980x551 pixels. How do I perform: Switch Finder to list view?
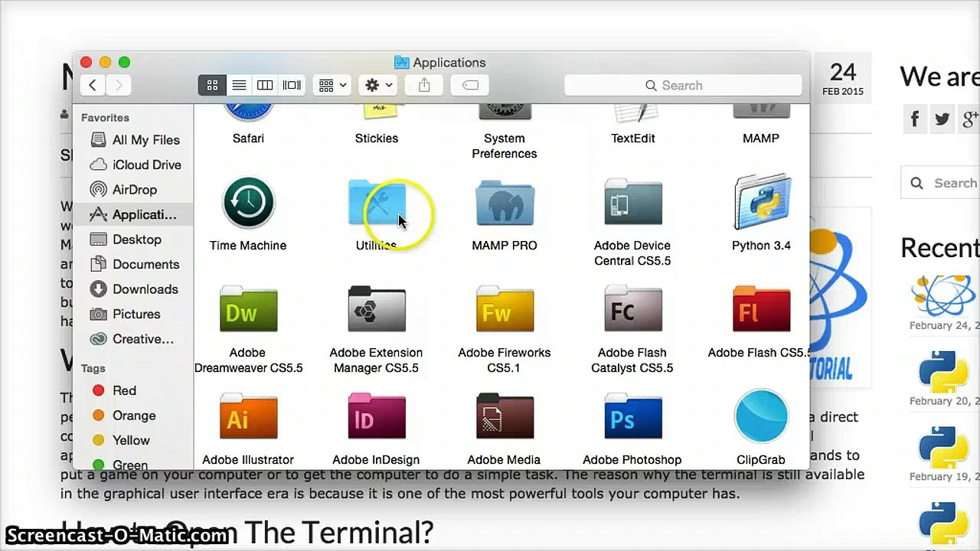click(239, 85)
